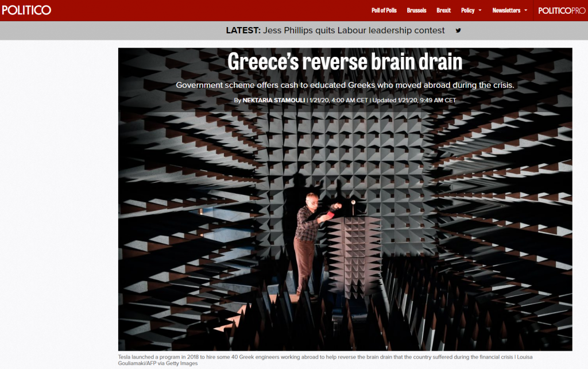Image resolution: width=588 pixels, height=369 pixels.
Task: Select Brexit in the top navigation
Action: [x=443, y=10]
